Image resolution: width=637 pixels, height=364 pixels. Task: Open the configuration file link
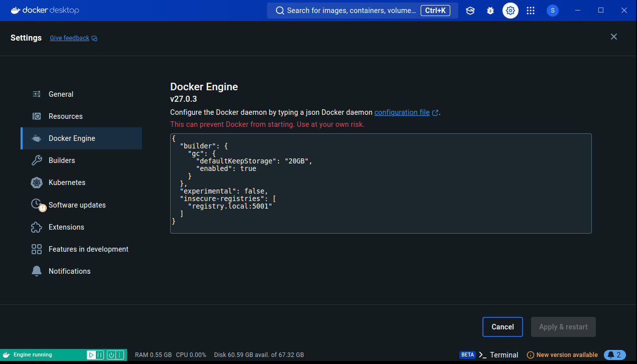tap(402, 112)
